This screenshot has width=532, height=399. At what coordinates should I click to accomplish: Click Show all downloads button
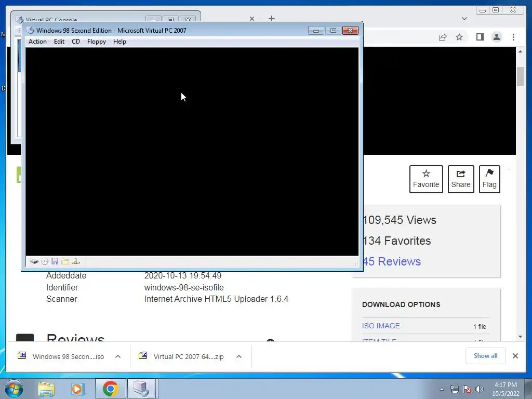coord(486,356)
